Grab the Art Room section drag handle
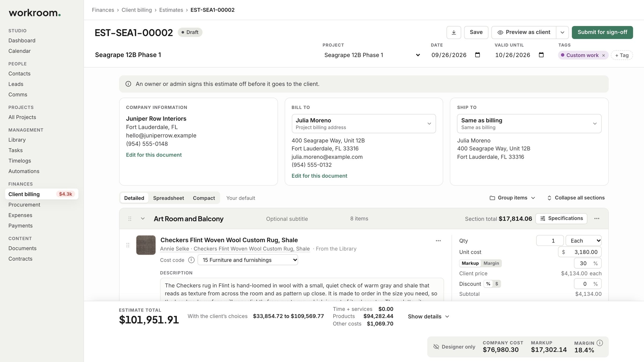 (130, 219)
